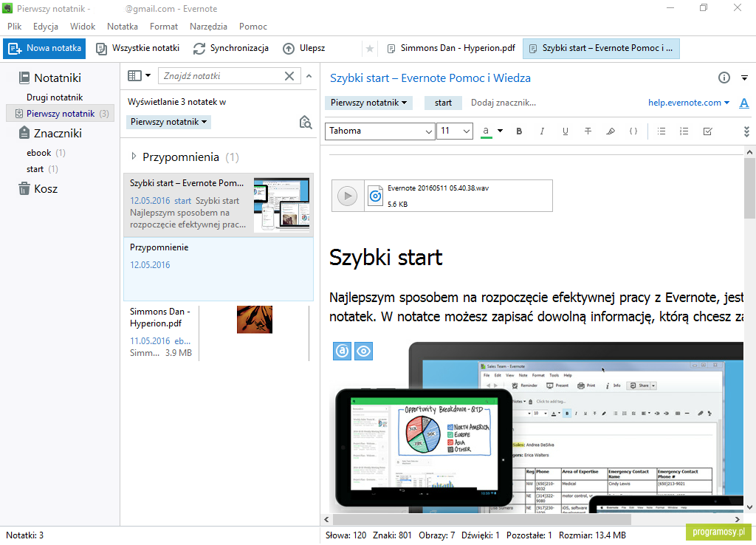Open the Widok menu
This screenshot has height=545, width=756.
(x=83, y=27)
